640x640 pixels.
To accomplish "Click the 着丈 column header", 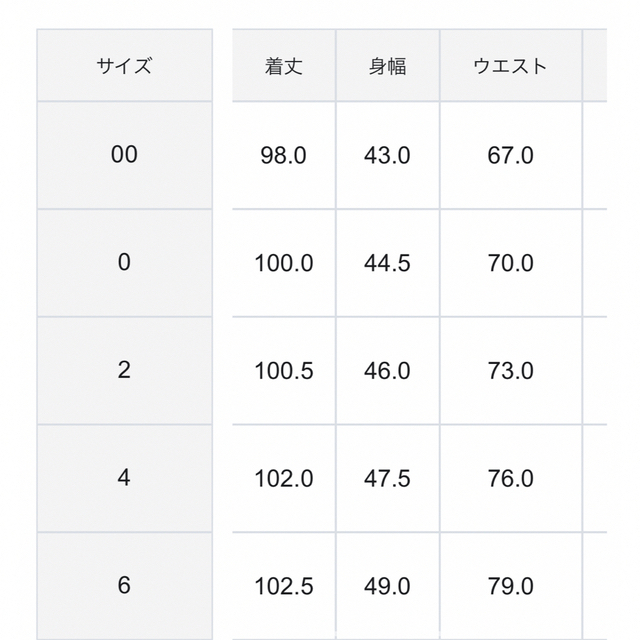I will pos(284,65).
